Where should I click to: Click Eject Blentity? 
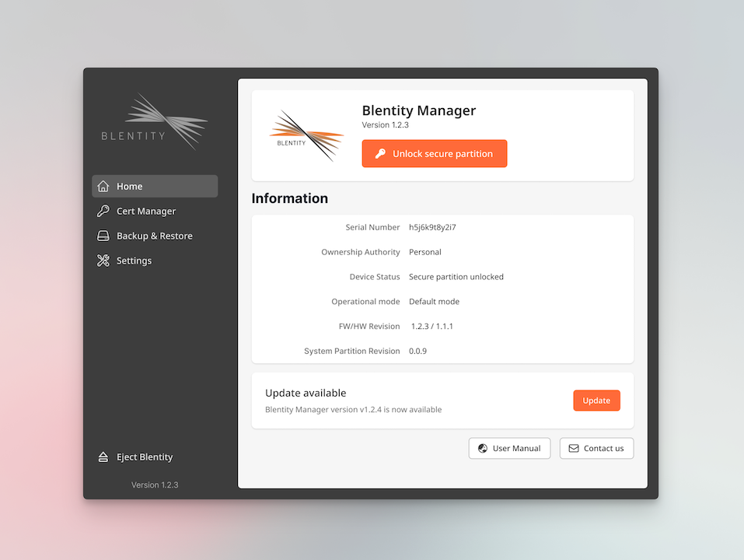143,457
